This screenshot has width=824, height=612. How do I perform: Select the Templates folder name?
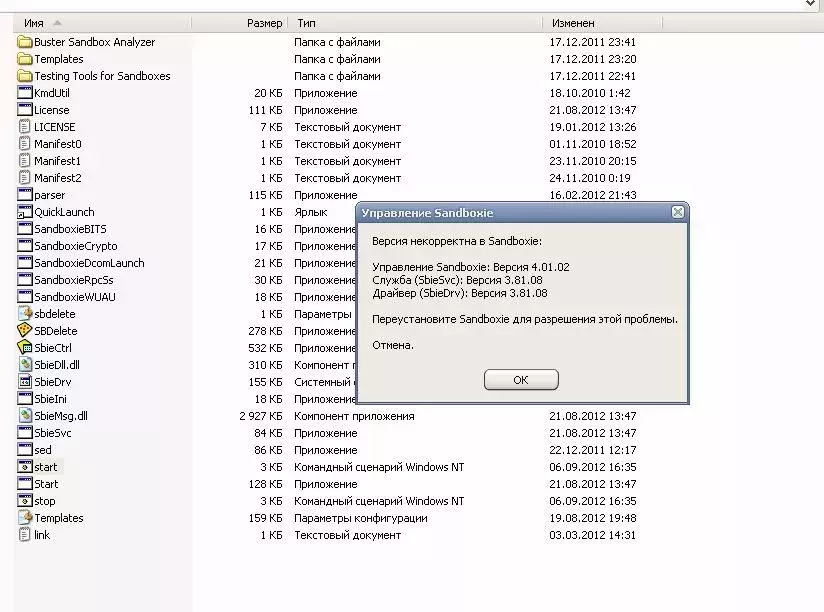point(59,59)
